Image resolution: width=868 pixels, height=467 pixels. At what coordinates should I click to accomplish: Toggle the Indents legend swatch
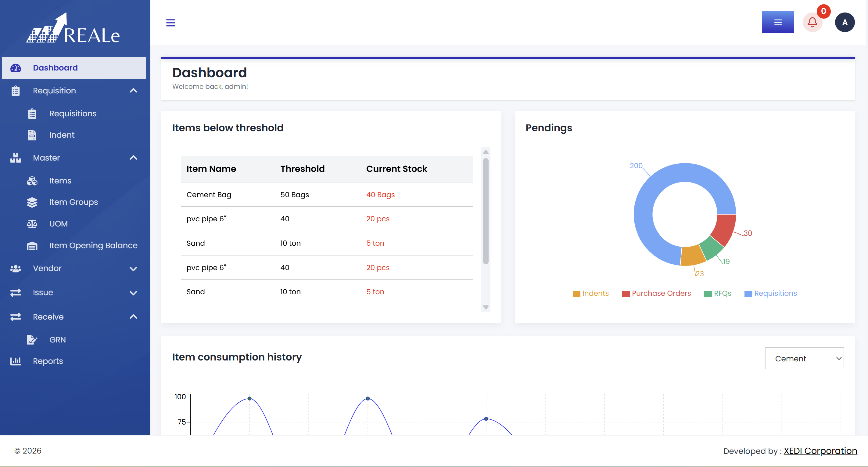pos(576,294)
